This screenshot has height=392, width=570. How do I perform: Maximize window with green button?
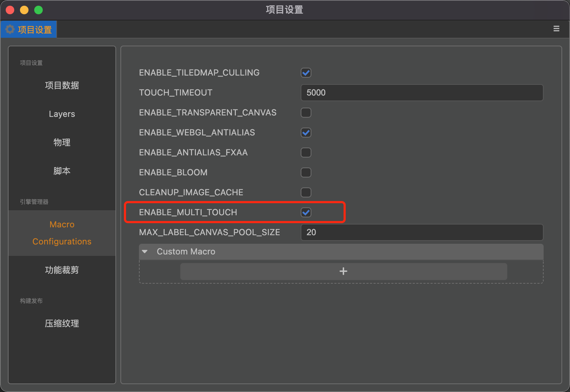tap(38, 10)
